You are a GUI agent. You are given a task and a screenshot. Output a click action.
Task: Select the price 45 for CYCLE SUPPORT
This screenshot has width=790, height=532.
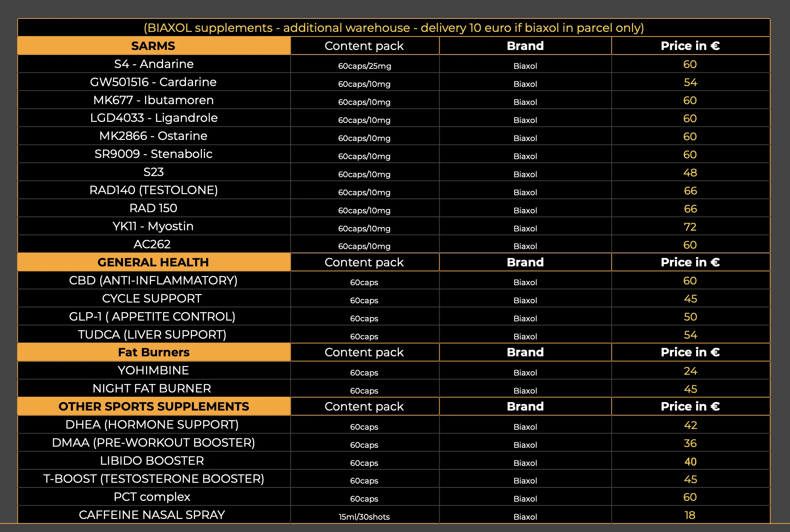click(x=690, y=299)
